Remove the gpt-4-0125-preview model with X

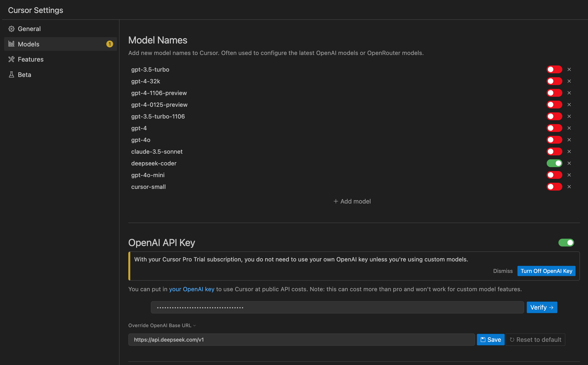point(569,105)
